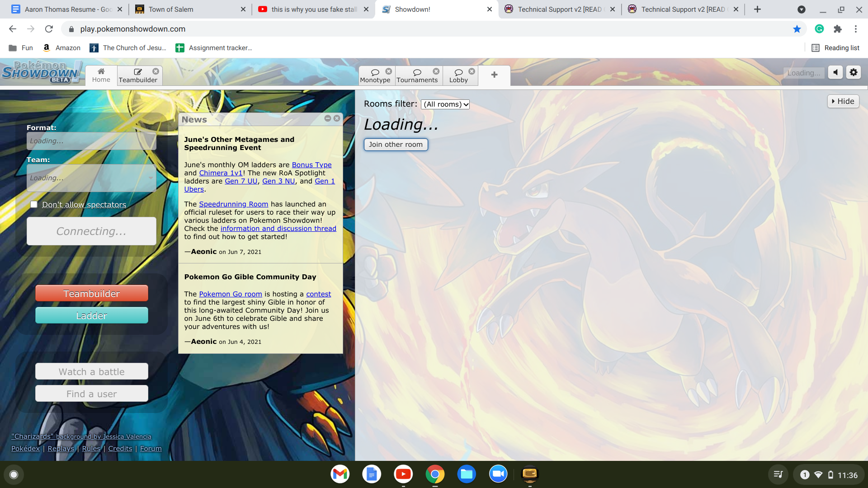This screenshot has width=868, height=488.
Task: Minimize the News panel
Action: pyautogui.click(x=328, y=118)
